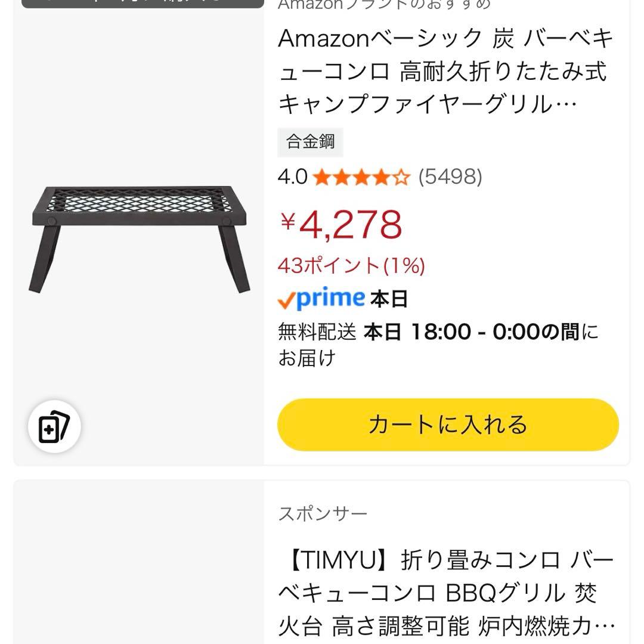Tap the Prime logo badge
Viewport: 644px width, 644px height.
click(321, 298)
